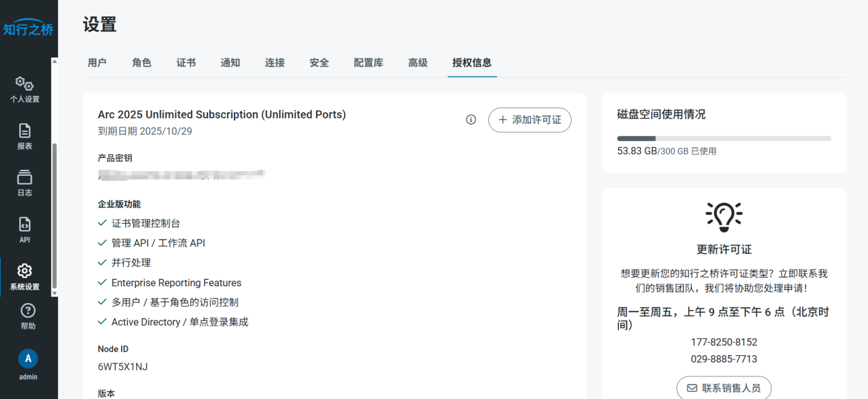Image resolution: width=868 pixels, height=399 pixels.
Task: Switch to the 角色 tab
Action: point(142,63)
